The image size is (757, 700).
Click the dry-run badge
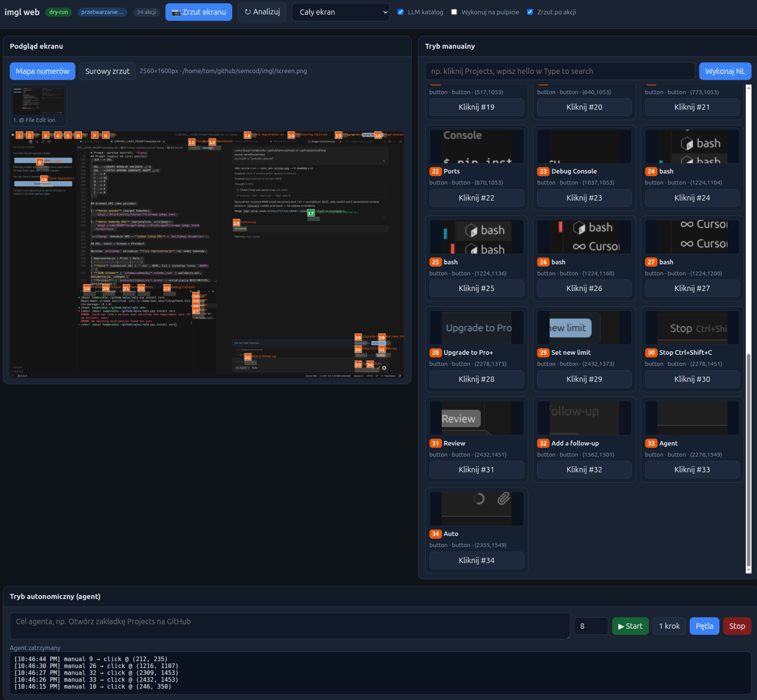point(58,12)
